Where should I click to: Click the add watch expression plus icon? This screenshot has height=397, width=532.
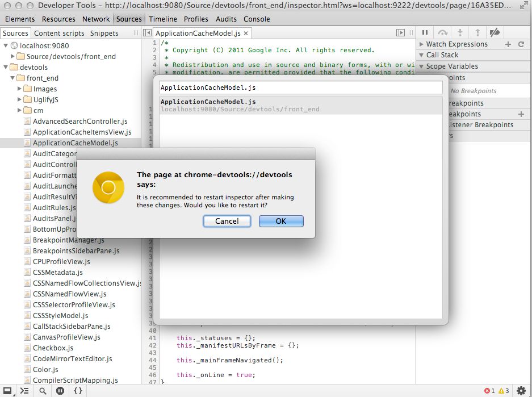click(x=508, y=44)
